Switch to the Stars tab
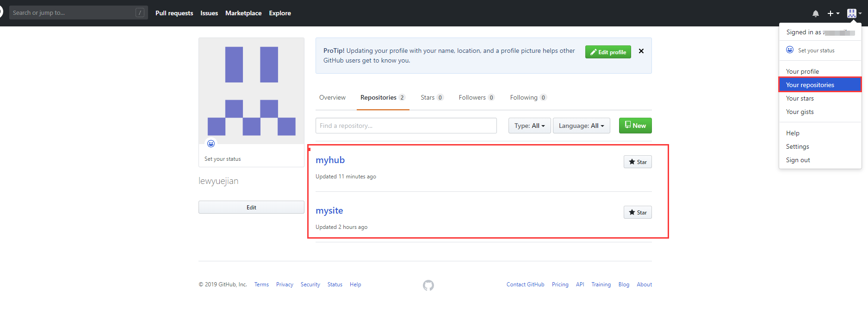Viewport: 868px width, 316px height. [432, 97]
